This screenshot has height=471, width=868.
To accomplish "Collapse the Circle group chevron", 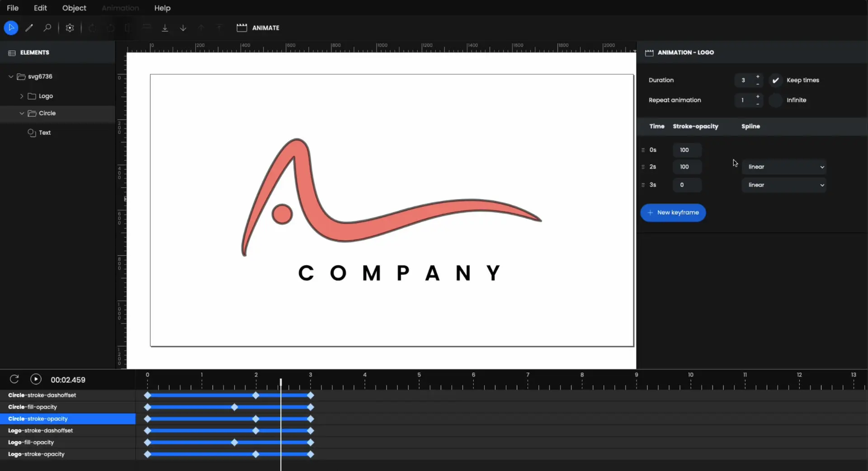I will (x=21, y=113).
